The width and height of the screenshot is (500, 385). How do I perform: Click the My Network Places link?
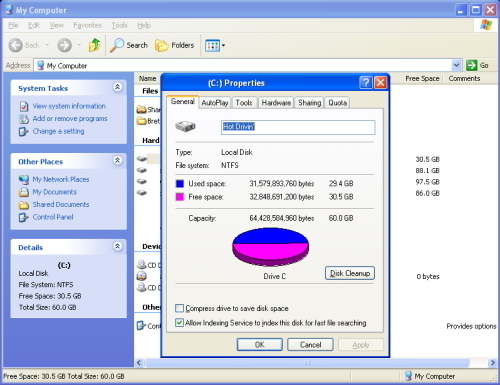click(61, 179)
